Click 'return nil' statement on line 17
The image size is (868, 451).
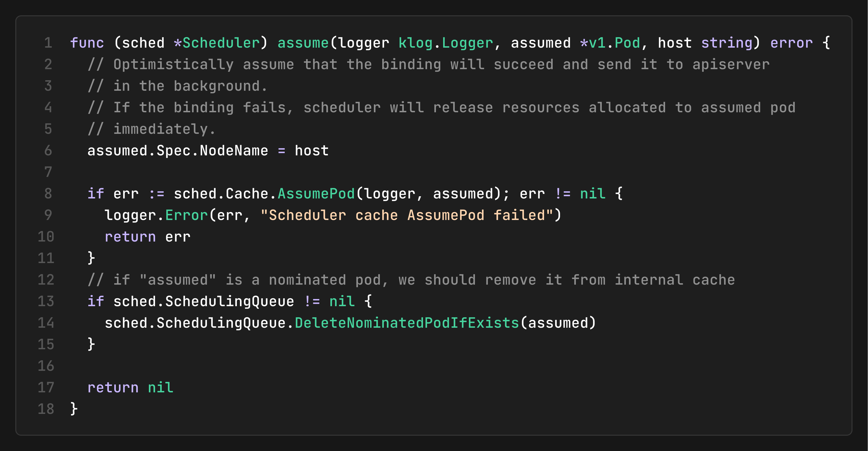pos(130,388)
